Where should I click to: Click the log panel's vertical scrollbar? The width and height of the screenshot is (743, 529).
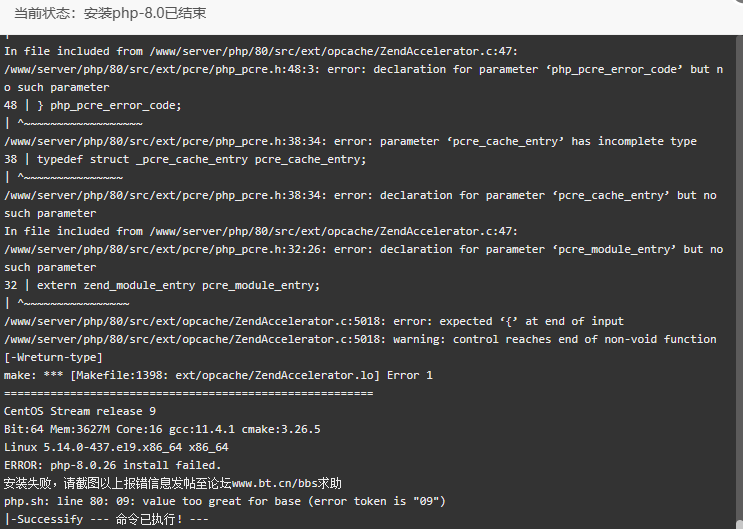tap(738, 282)
